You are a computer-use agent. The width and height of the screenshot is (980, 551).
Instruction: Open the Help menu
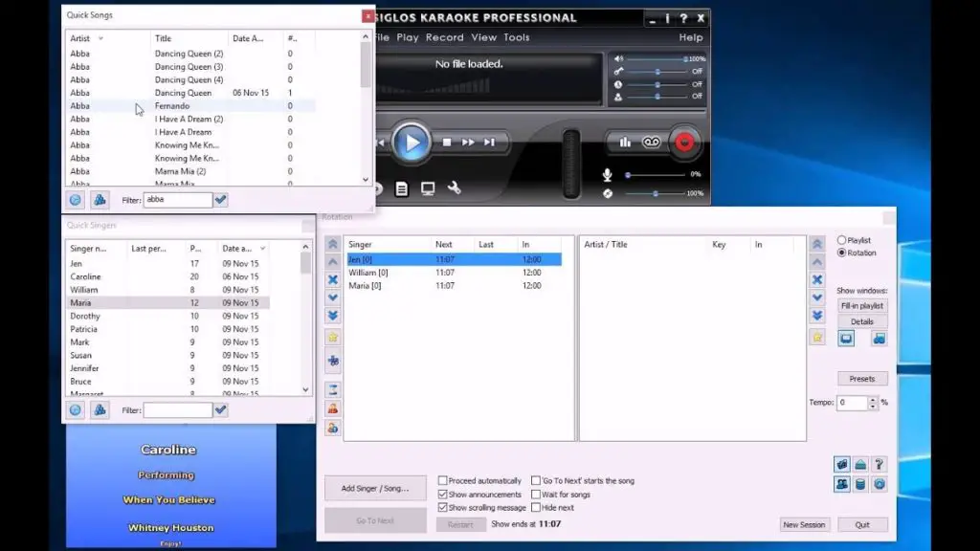pos(691,37)
